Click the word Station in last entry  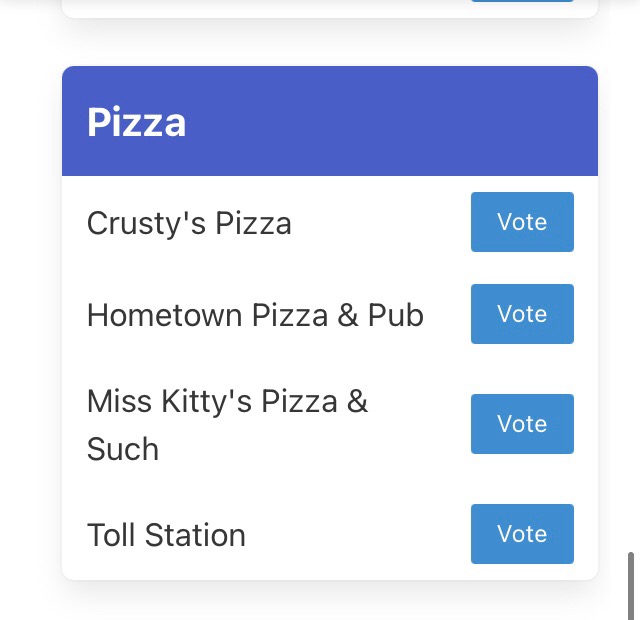(195, 535)
